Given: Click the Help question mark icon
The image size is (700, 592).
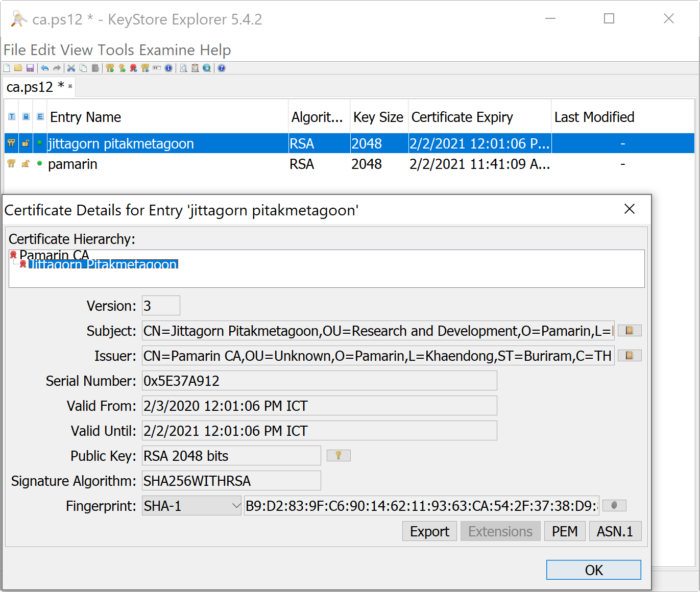Looking at the screenshot, I should coord(222,68).
